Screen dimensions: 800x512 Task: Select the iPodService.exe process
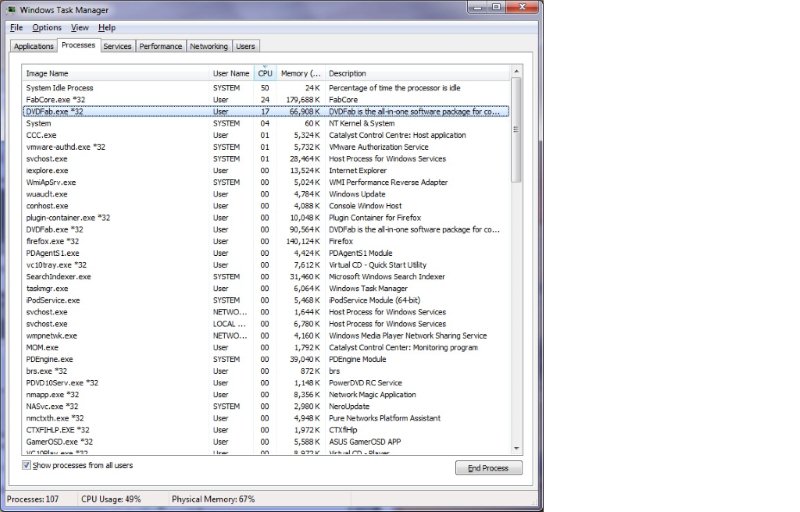click(266, 300)
